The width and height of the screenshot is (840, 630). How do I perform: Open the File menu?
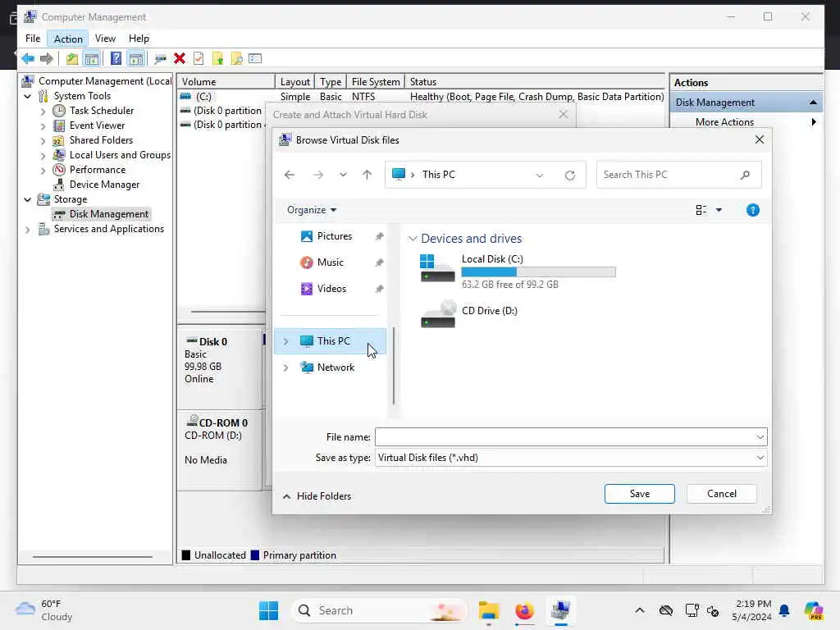coord(33,39)
